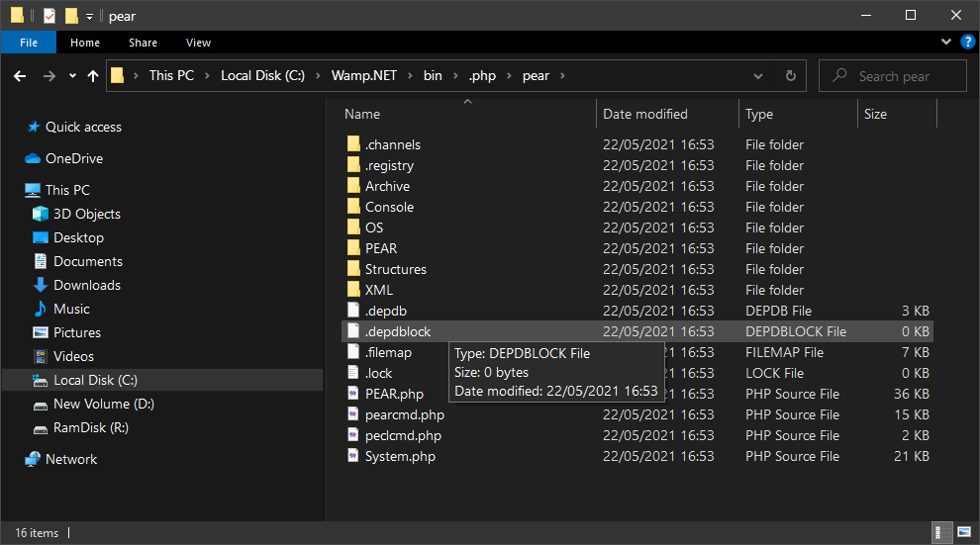Go back with the back arrow
The width and height of the screenshot is (980, 545).
pyautogui.click(x=20, y=76)
